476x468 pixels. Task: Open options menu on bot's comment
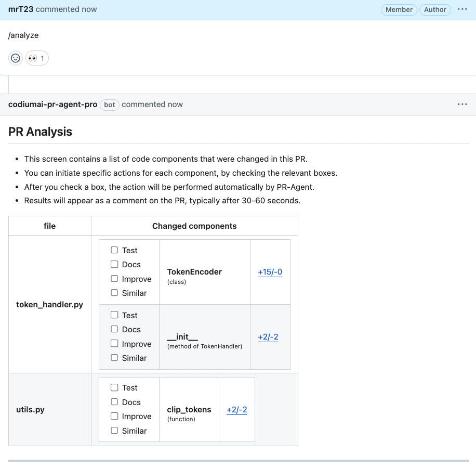tap(462, 105)
